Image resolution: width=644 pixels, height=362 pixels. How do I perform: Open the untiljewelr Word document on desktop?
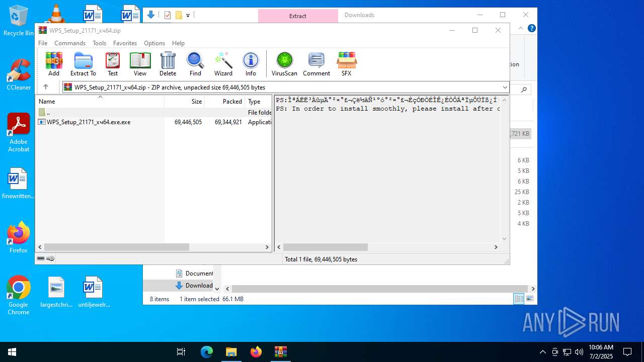coord(94,293)
